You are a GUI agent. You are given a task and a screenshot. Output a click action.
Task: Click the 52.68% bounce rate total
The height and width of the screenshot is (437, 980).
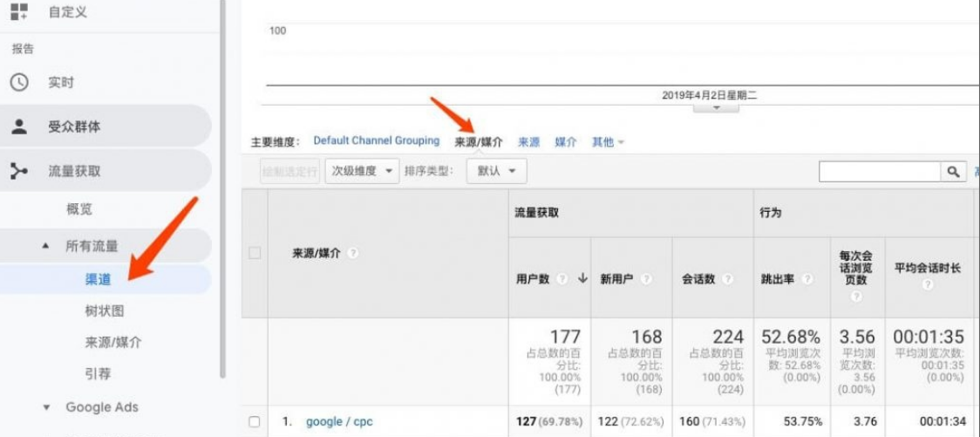tap(791, 337)
